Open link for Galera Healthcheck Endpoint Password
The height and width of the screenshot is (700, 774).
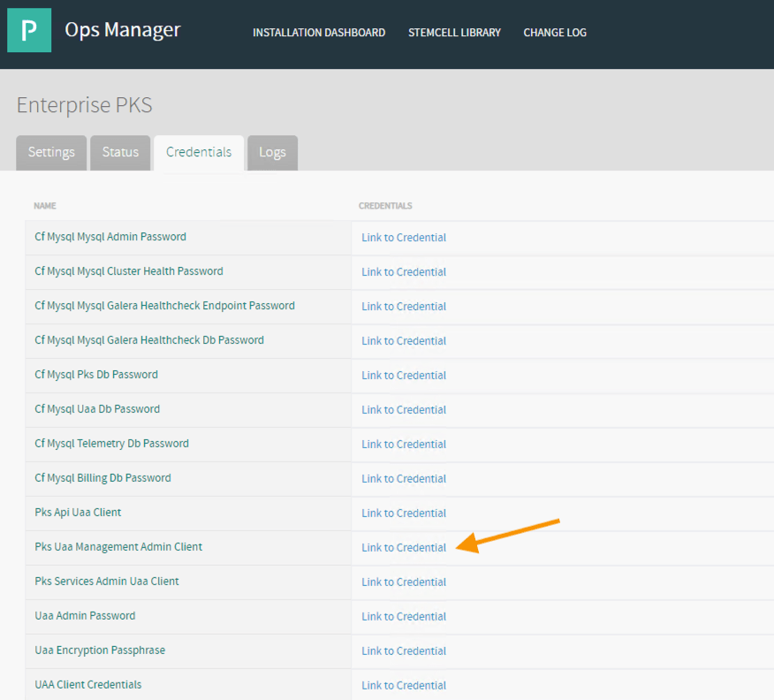tap(404, 307)
